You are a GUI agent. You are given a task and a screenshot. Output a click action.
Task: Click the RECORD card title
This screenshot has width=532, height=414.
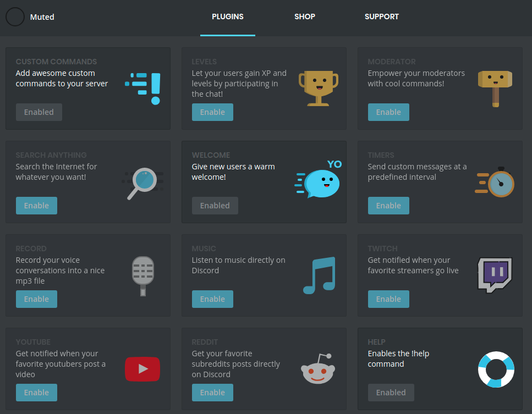31,249
